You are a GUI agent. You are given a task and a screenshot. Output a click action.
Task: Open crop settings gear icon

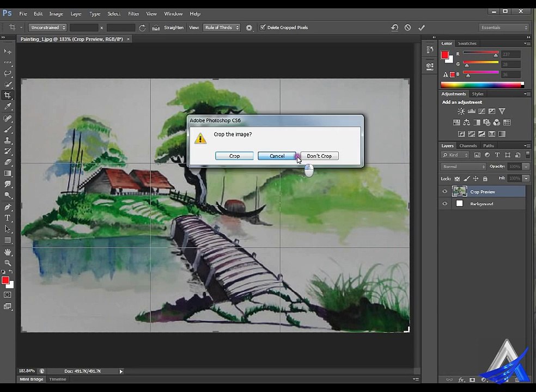pos(249,28)
